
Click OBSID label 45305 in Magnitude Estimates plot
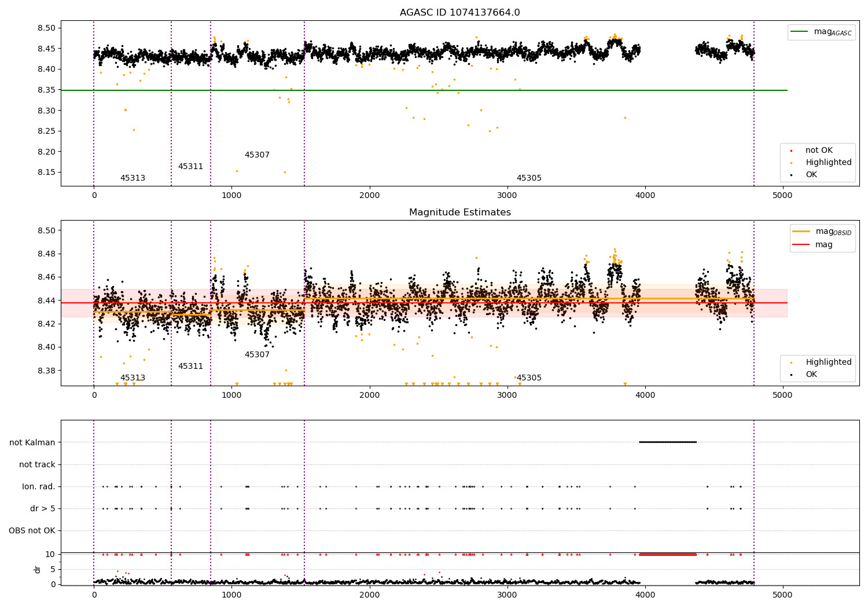529,378
